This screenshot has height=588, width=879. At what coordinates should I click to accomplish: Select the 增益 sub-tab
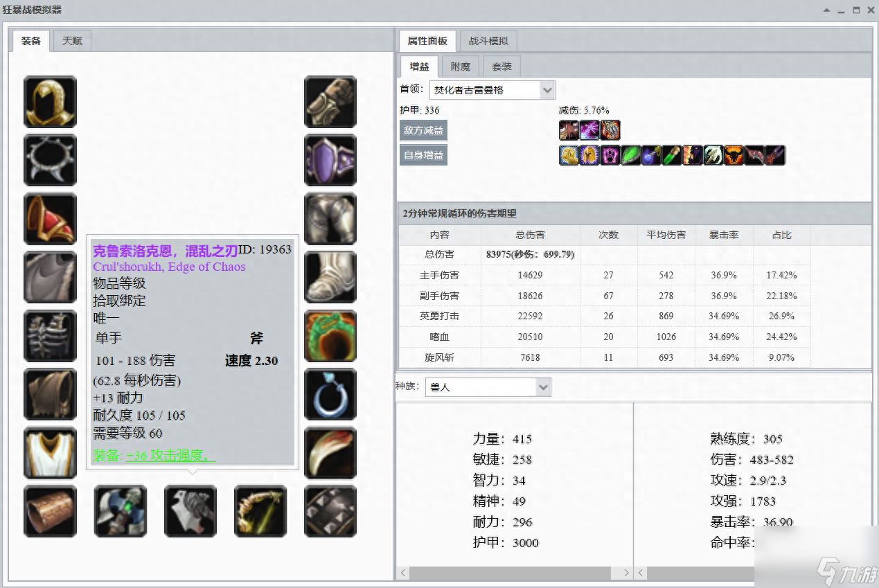(419, 66)
